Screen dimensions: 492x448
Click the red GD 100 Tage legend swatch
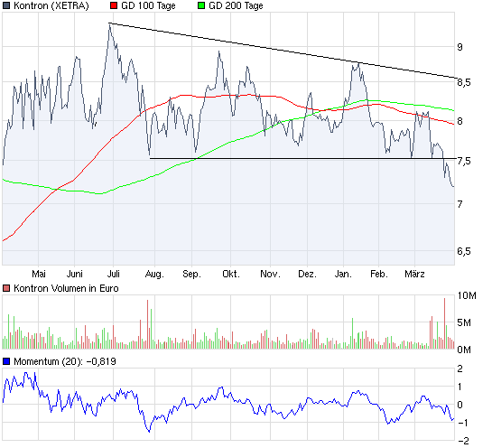coord(114,5)
